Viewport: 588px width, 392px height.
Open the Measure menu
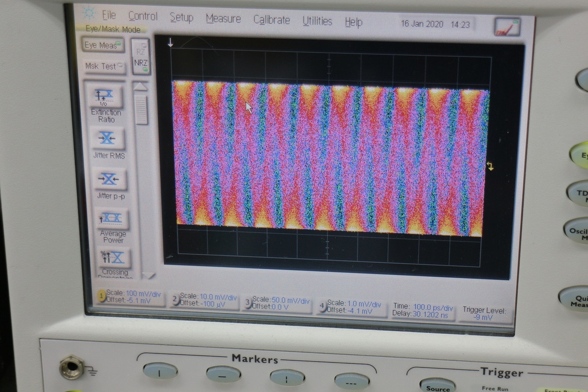point(223,19)
